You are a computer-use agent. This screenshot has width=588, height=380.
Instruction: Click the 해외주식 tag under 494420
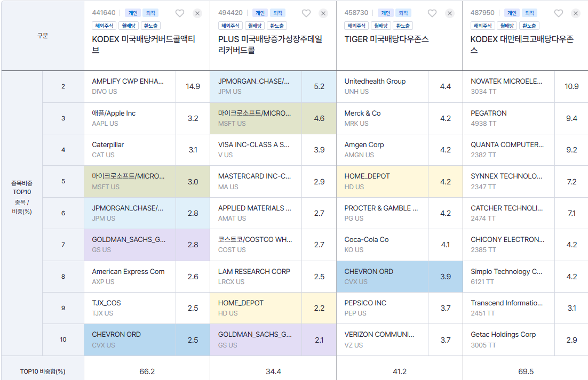coord(231,26)
